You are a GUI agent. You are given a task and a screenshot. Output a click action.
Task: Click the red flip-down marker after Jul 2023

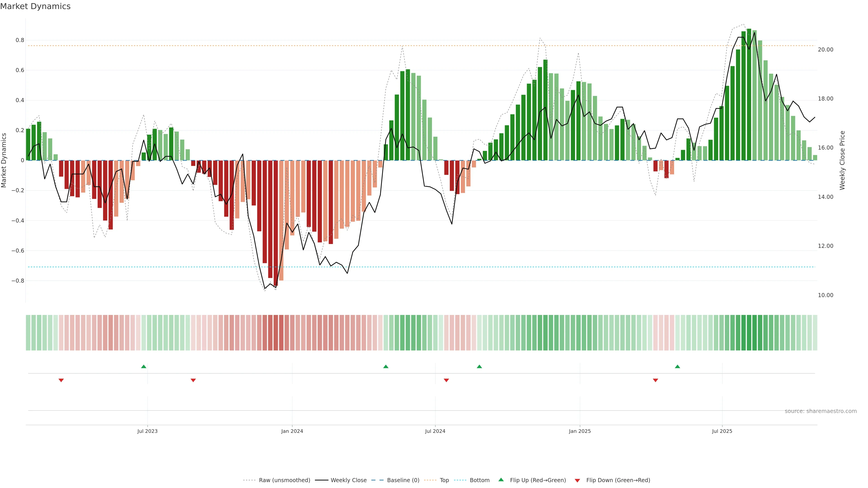coord(193,380)
